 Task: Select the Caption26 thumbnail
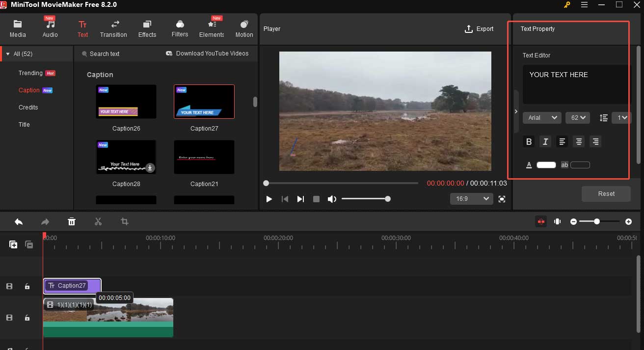point(126,102)
